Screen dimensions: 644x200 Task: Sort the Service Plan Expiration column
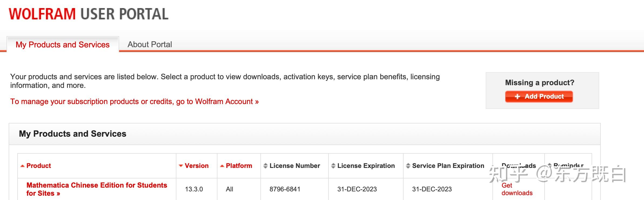408,166
